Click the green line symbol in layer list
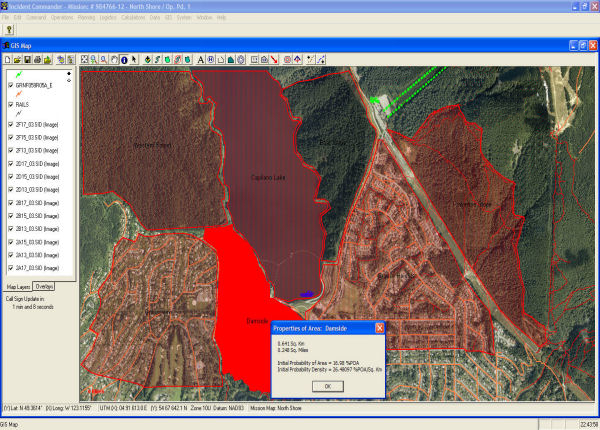Screen dimensions: 600x430 coord(19,74)
